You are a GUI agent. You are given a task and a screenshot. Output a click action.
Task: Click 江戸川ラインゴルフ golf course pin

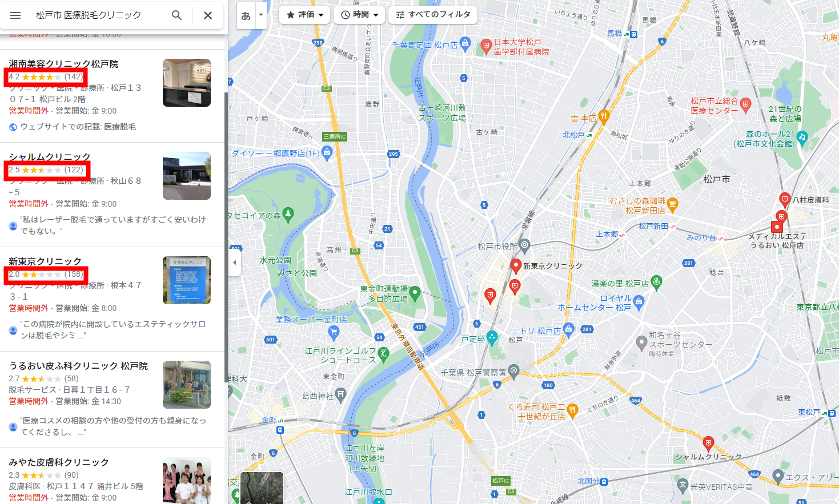point(383,354)
